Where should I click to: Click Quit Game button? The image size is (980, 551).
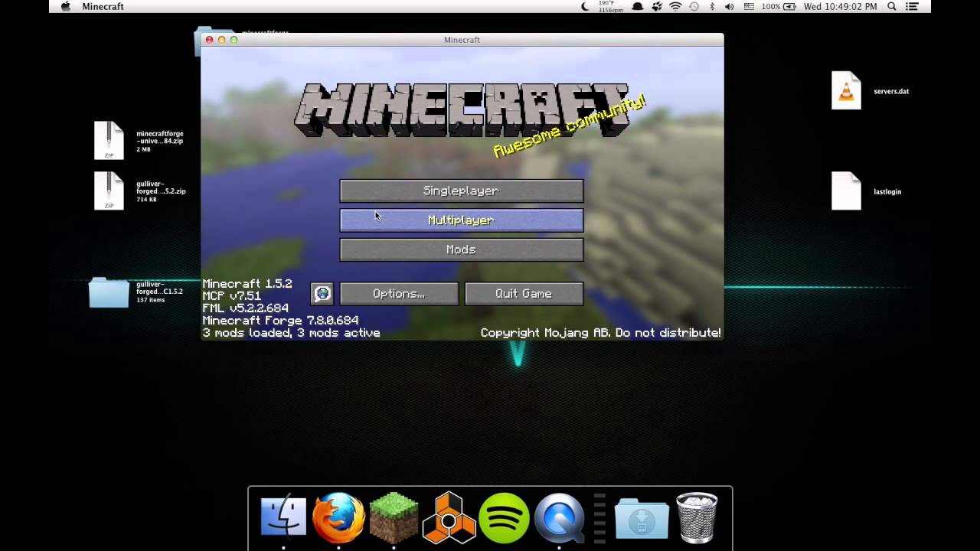(524, 294)
